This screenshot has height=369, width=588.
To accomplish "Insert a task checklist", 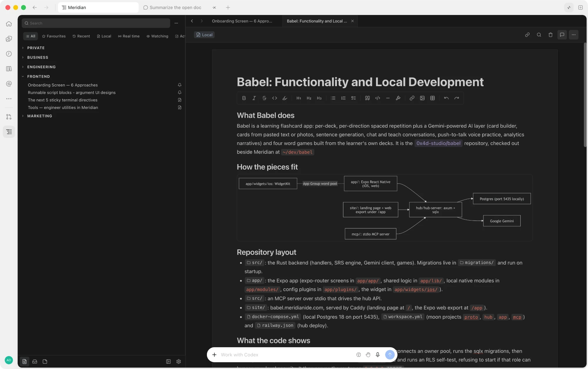I will pyautogui.click(x=354, y=98).
